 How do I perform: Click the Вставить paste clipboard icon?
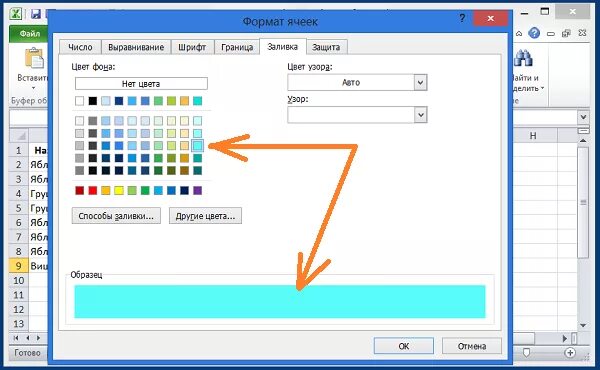click(34, 58)
